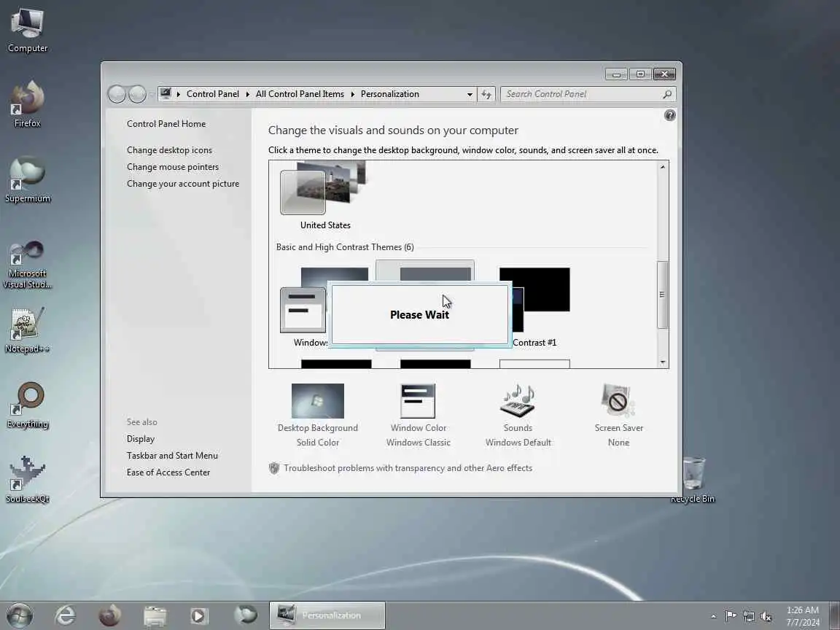Screen dimensions: 840x630
Task: Select the United States theme thumbnail
Action: point(325,196)
